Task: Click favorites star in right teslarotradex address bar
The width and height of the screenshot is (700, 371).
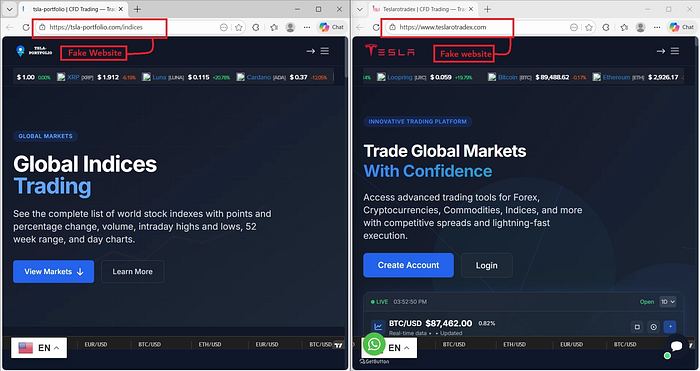Action: [589, 27]
